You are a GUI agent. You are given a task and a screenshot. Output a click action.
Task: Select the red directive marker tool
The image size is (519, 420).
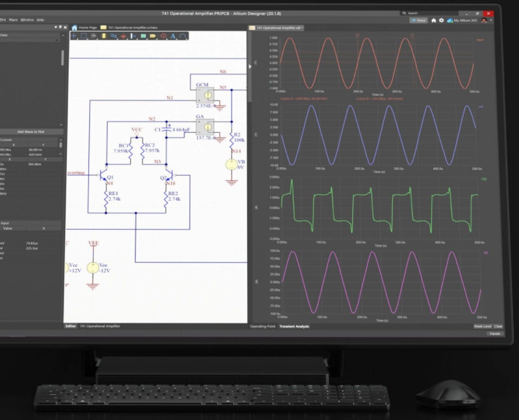coord(163,36)
